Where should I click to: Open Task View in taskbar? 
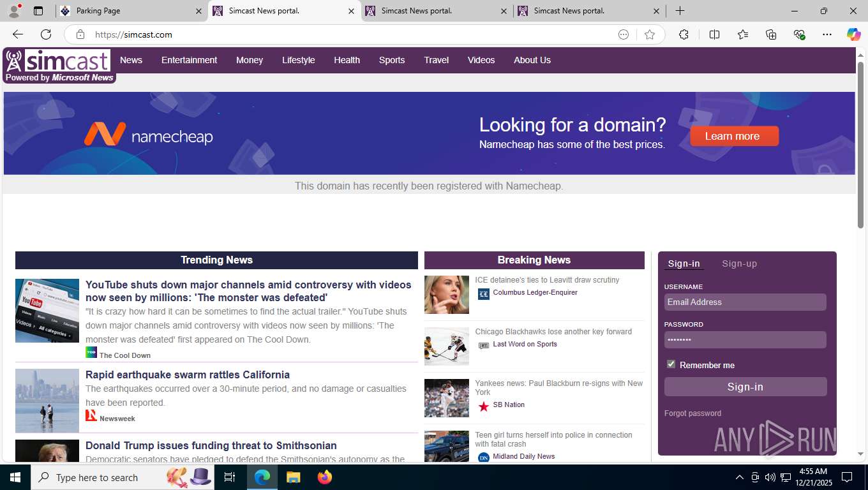(x=230, y=477)
